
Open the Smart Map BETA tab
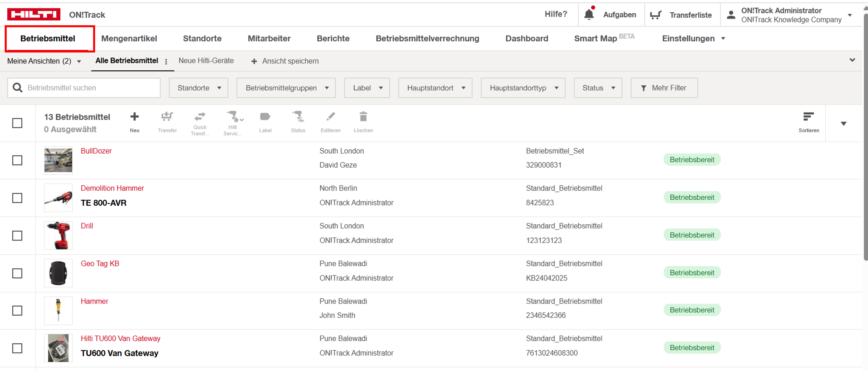604,38
